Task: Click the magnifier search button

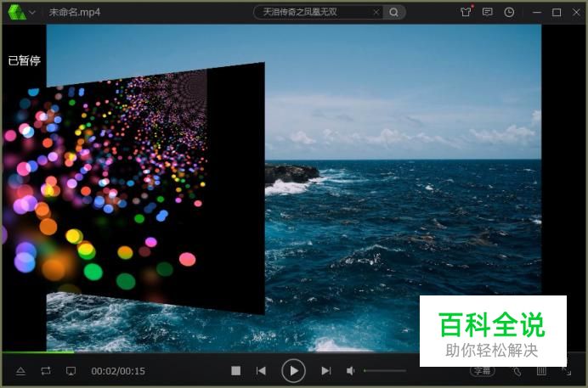Action: click(x=393, y=13)
